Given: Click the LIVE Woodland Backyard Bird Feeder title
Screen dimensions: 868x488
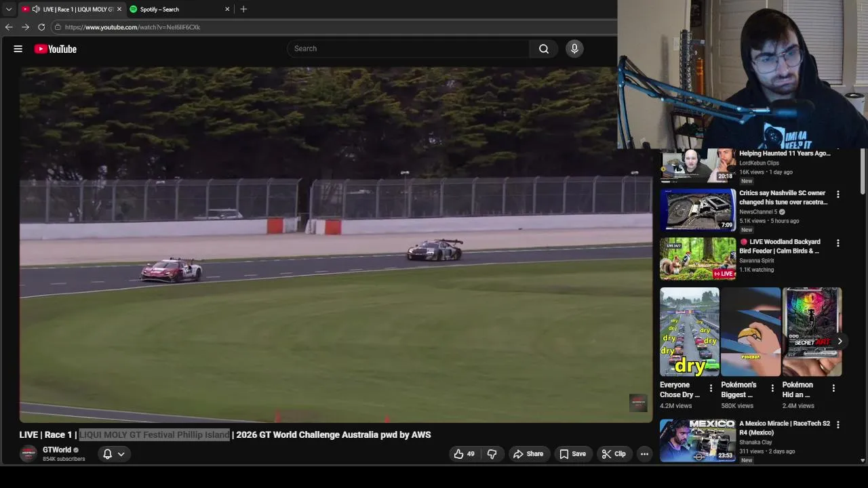Looking at the screenshot, I should point(781,246).
